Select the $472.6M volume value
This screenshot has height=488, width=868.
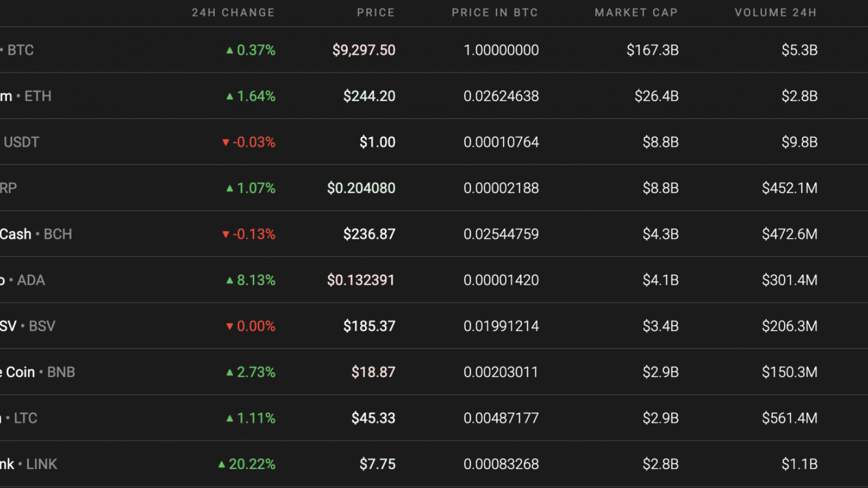[x=790, y=234]
